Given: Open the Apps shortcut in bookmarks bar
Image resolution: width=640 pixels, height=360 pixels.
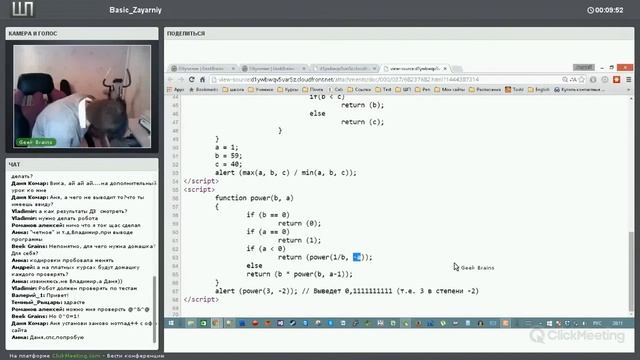Looking at the screenshot, I should (x=176, y=89).
